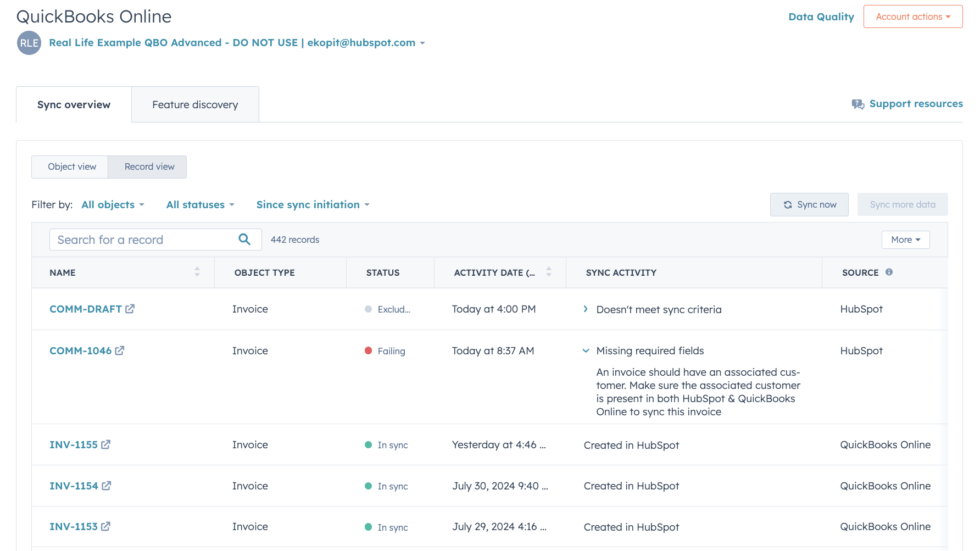Click the 'July 30, 2024 9:40' date
This screenshot has height=551, width=980.
click(x=500, y=486)
